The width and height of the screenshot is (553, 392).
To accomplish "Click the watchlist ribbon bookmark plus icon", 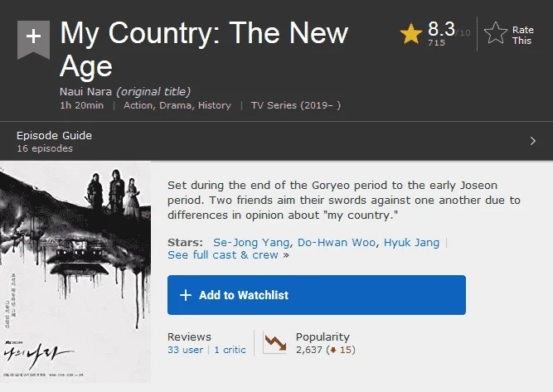I will point(33,40).
